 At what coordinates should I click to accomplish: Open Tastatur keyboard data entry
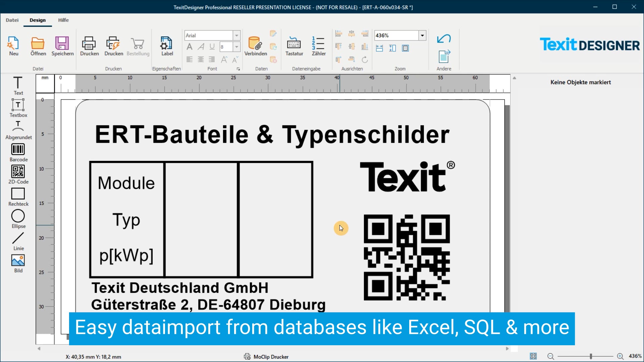click(x=294, y=46)
